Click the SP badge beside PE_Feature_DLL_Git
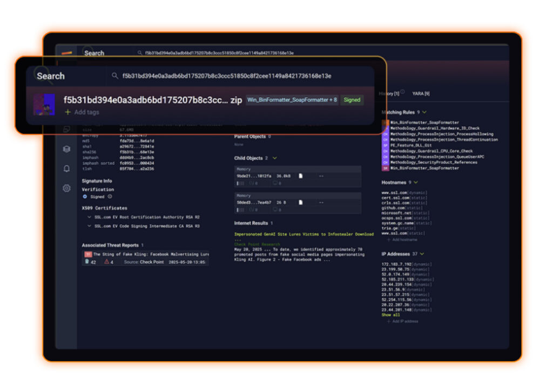This screenshot has height=392, width=553. pos(385,145)
